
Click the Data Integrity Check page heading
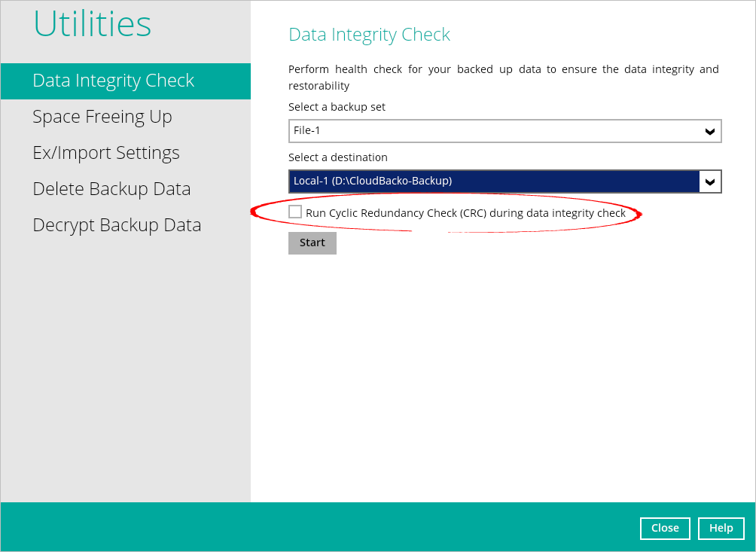coord(369,35)
